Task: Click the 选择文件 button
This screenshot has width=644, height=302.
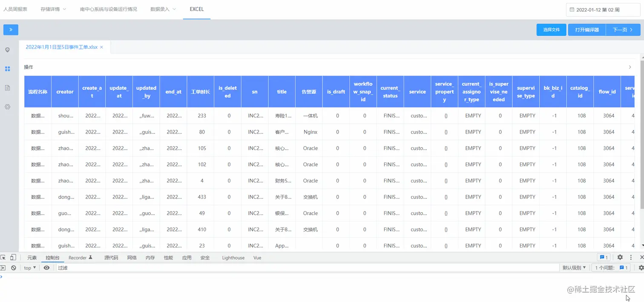Action: click(x=551, y=30)
